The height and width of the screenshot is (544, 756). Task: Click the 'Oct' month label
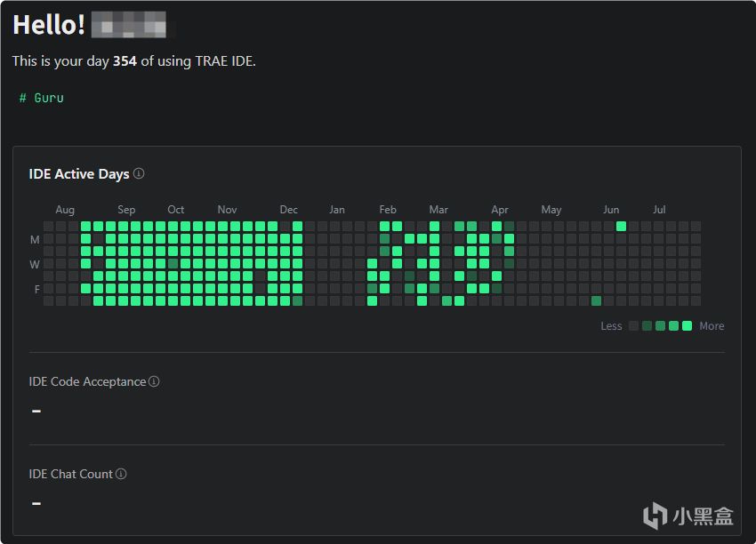point(176,210)
